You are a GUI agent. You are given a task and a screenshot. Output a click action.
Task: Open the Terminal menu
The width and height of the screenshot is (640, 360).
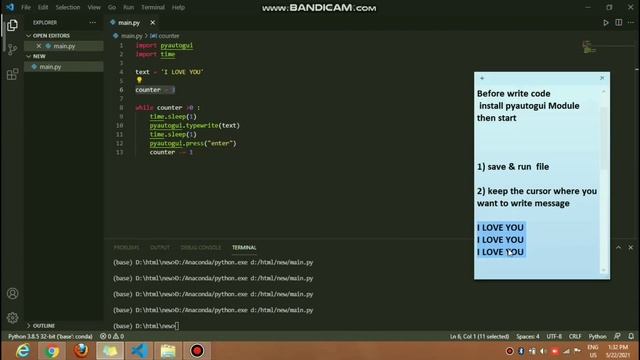coord(153,7)
